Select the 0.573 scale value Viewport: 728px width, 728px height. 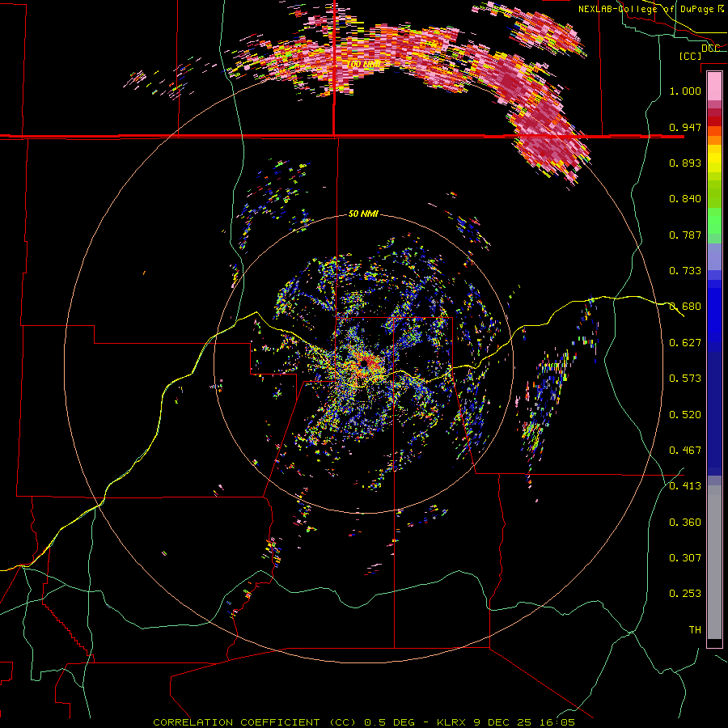[685, 379]
